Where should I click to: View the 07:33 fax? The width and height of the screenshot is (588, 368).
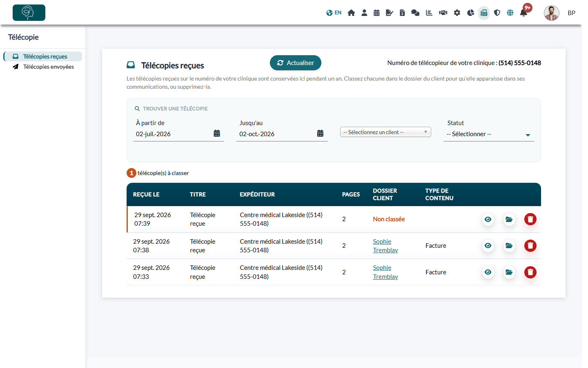point(488,272)
